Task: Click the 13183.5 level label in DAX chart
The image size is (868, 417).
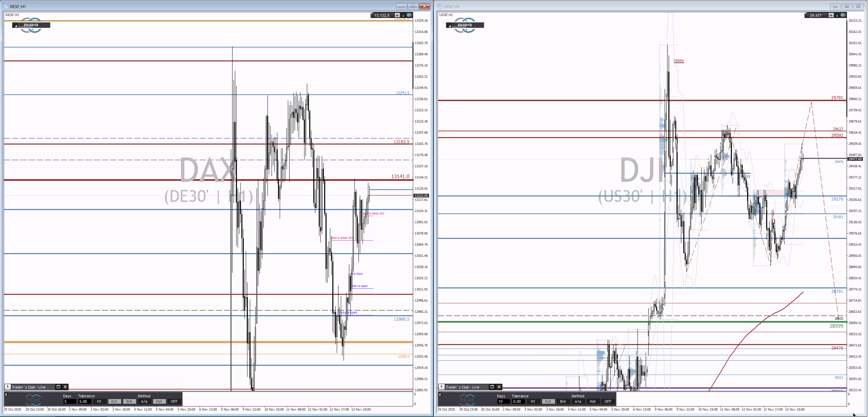Action: 401,141
